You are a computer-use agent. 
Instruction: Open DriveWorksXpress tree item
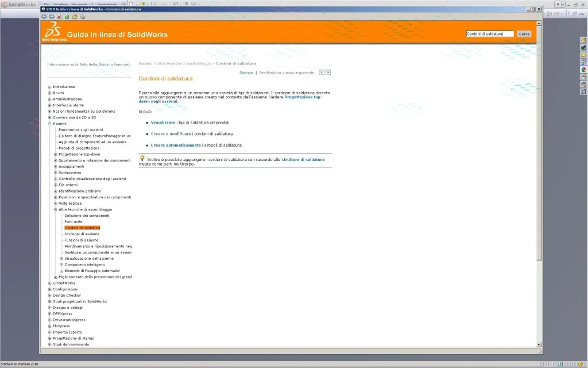click(x=69, y=320)
